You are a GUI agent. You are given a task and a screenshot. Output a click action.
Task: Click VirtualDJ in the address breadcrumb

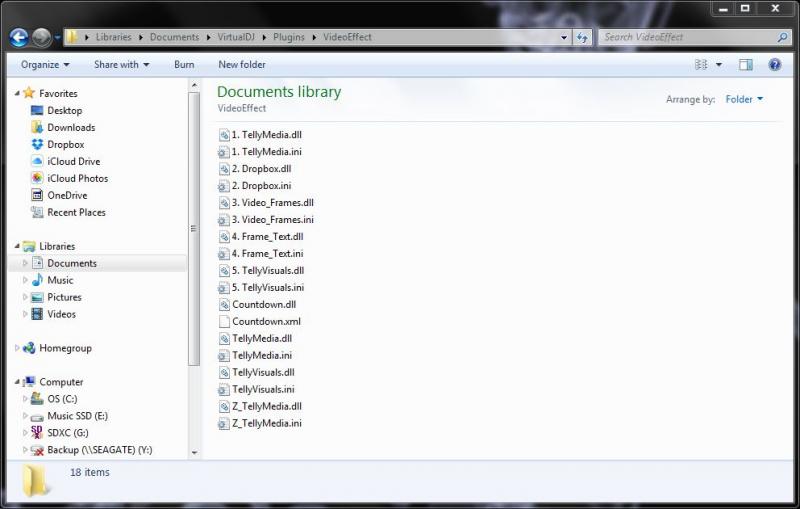(236, 37)
